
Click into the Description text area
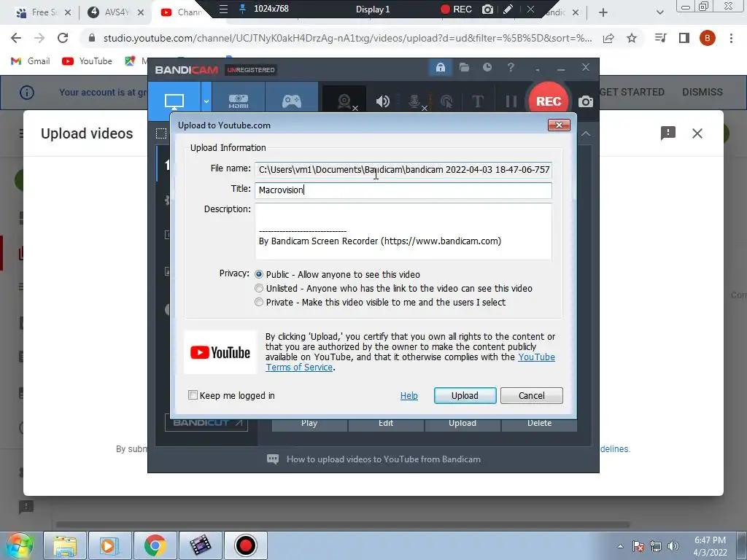point(403,231)
